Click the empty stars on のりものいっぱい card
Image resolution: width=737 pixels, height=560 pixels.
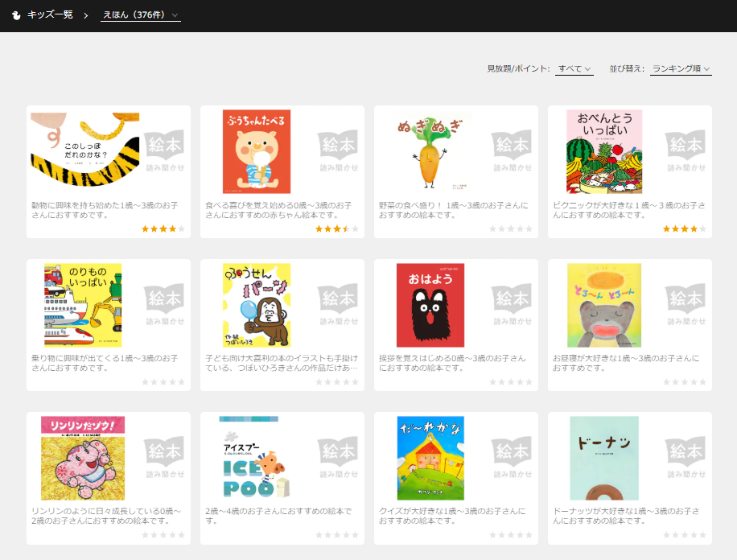click(x=163, y=382)
